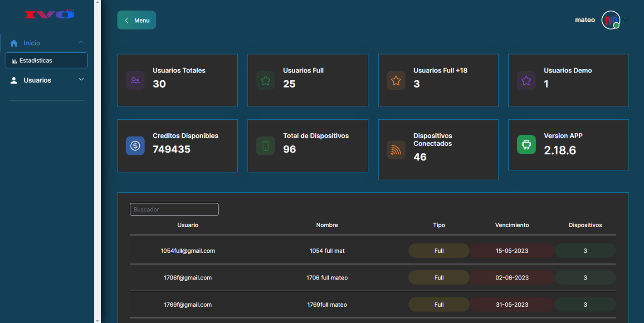Click the person icon beside Usuarios
The image size is (644, 323).
[14, 80]
